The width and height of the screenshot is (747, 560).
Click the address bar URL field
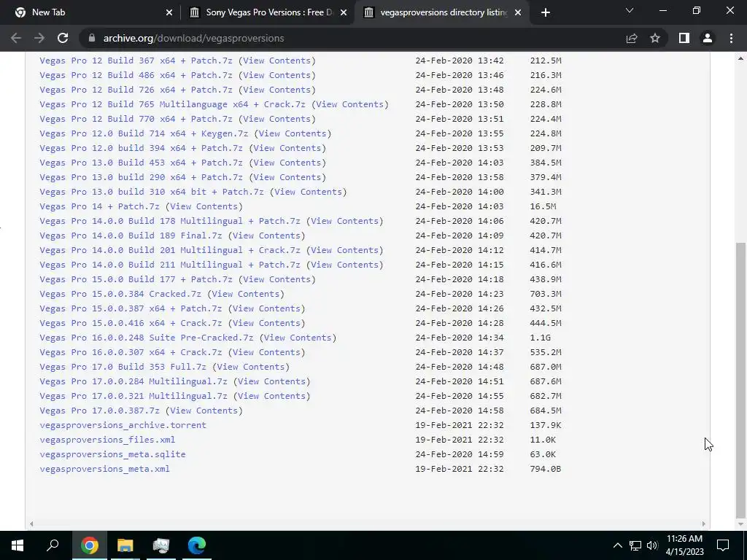tap(352, 38)
